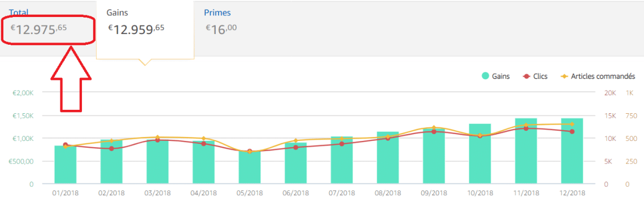Click the 07/2018 axis label
Image resolution: width=644 pixels, height=206 pixels.
(342, 193)
